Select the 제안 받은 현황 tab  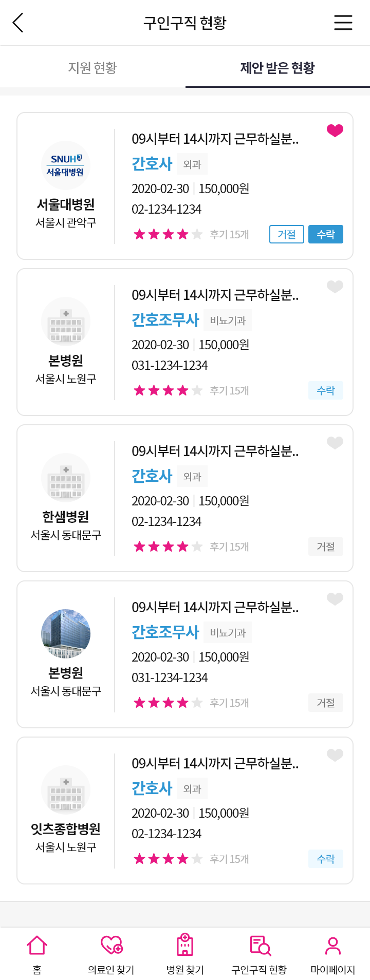277,67
